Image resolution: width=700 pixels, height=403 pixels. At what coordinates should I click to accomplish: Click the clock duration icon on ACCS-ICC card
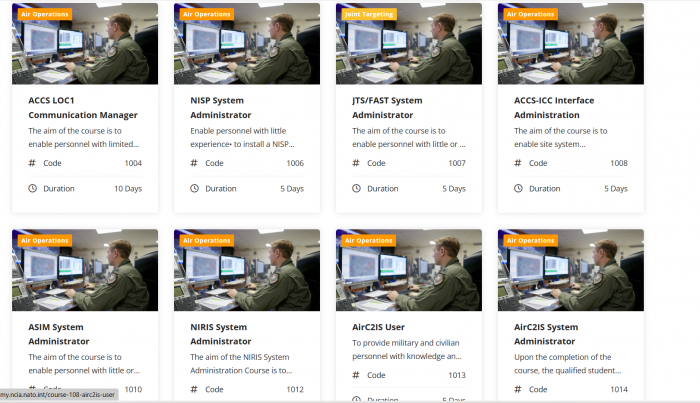518,188
